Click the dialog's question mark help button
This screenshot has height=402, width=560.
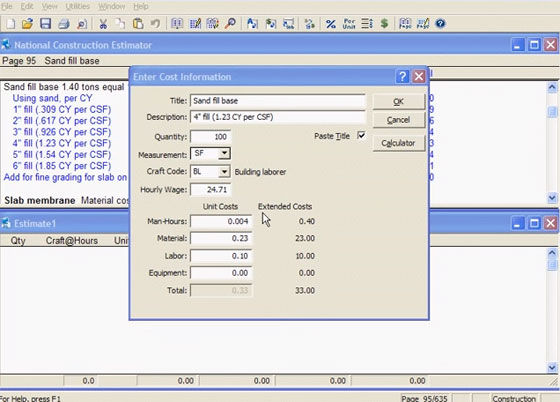[x=402, y=76]
